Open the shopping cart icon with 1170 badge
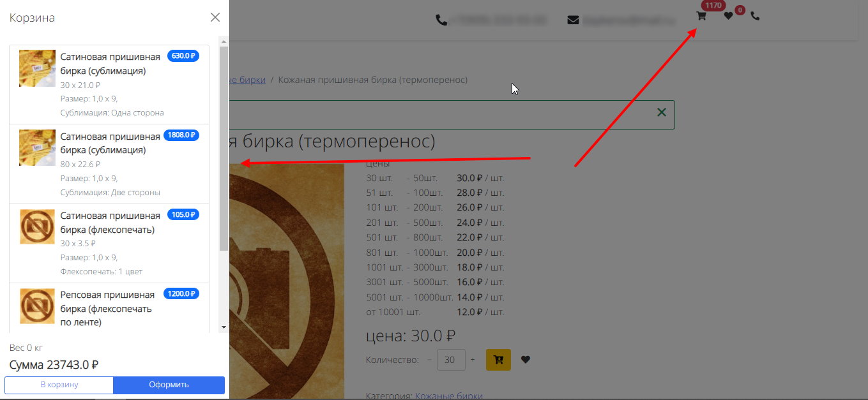This screenshot has width=868, height=400. (701, 17)
